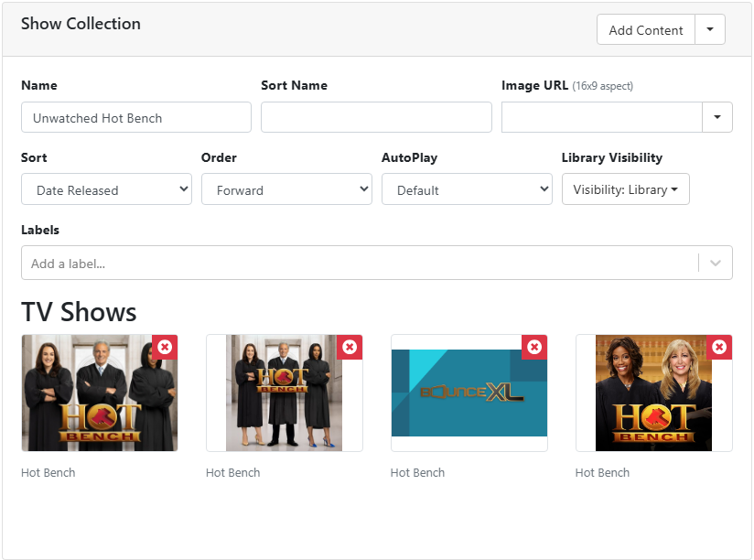The width and height of the screenshot is (754, 560).
Task: Open the fourth Hot Bench title link
Action: point(602,473)
